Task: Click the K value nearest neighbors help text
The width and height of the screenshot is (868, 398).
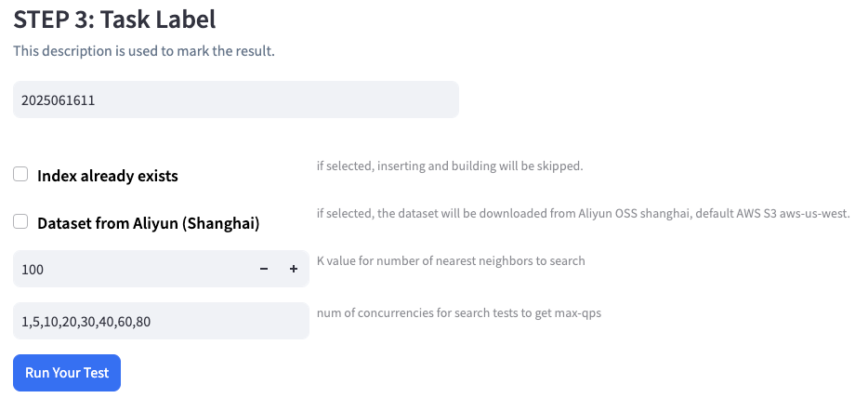Action: pos(451,260)
